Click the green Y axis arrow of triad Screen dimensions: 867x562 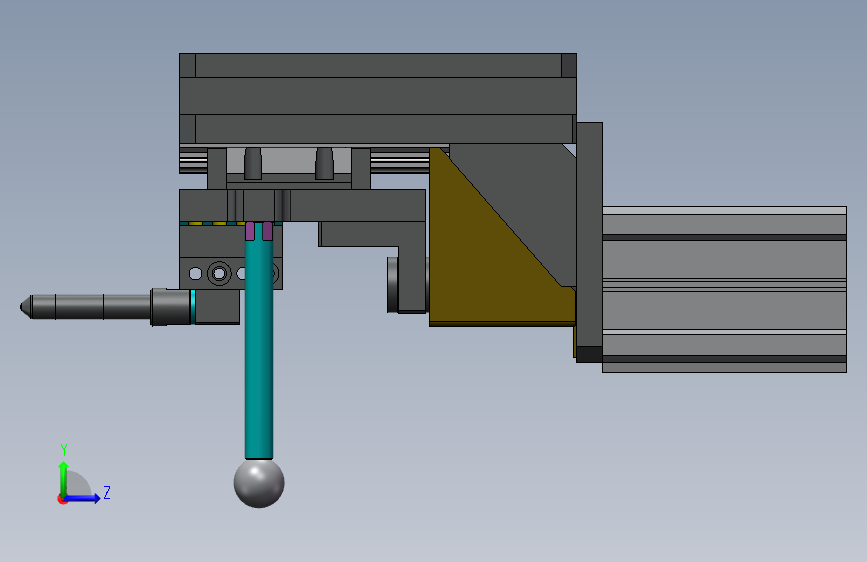(x=63, y=478)
